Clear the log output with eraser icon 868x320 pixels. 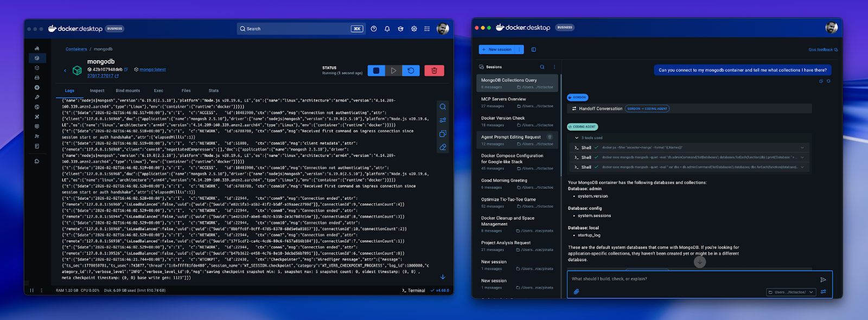coord(443,147)
